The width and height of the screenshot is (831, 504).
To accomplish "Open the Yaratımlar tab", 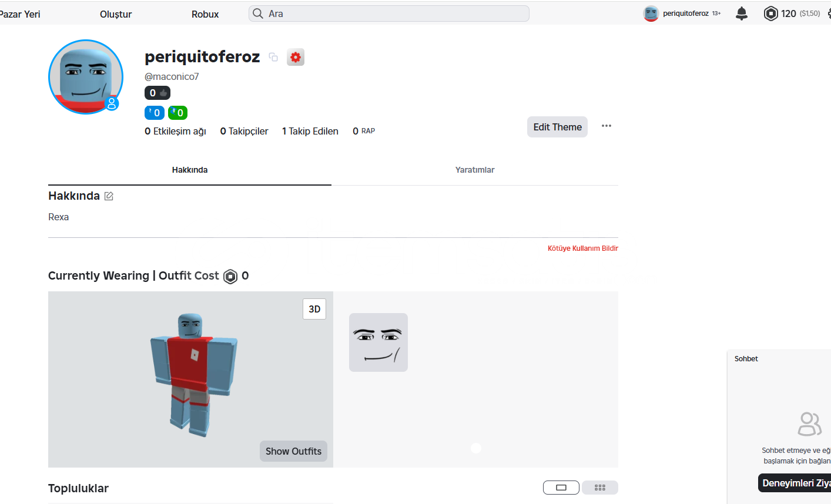I will pyautogui.click(x=475, y=170).
